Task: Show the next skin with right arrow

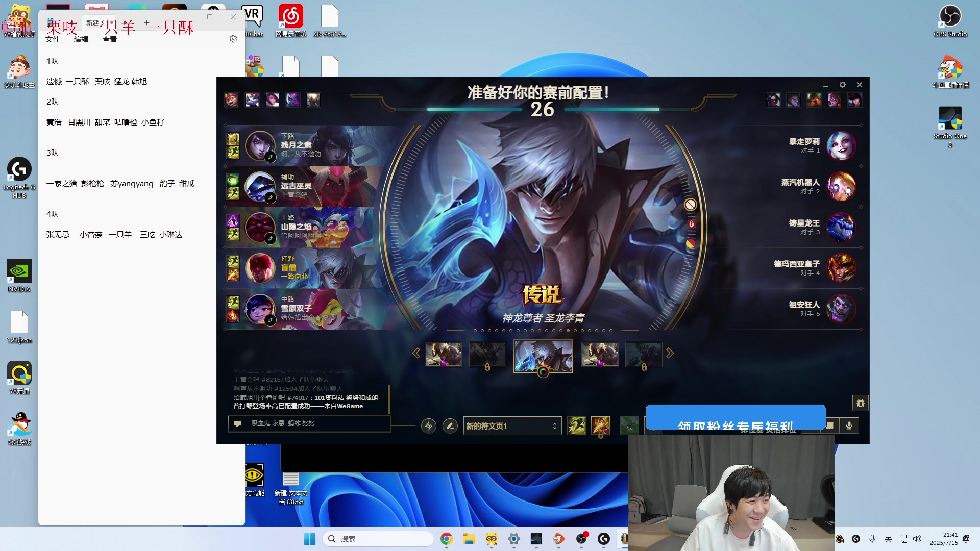Action: pyautogui.click(x=670, y=353)
